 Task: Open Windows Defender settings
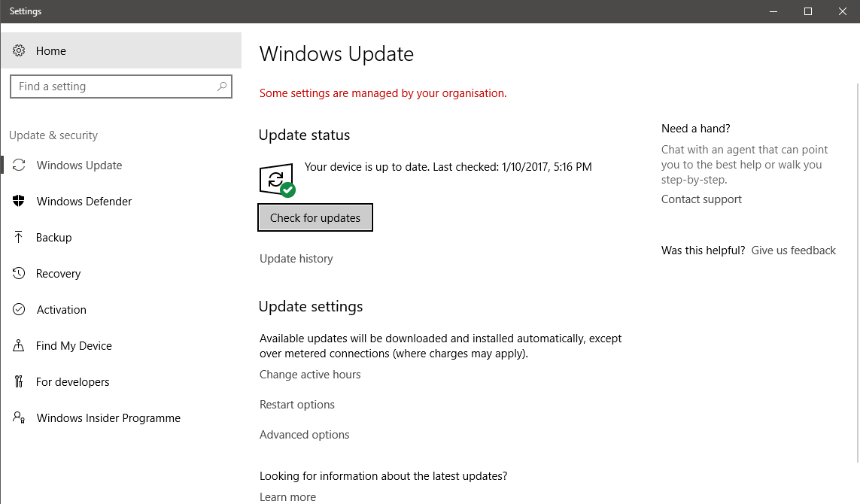[x=120, y=202]
